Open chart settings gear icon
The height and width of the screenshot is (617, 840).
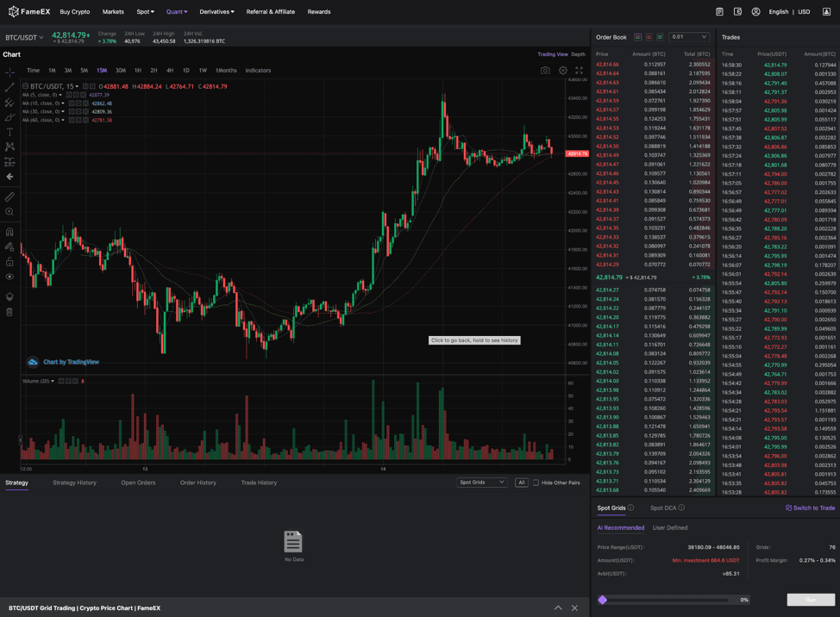(563, 71)
